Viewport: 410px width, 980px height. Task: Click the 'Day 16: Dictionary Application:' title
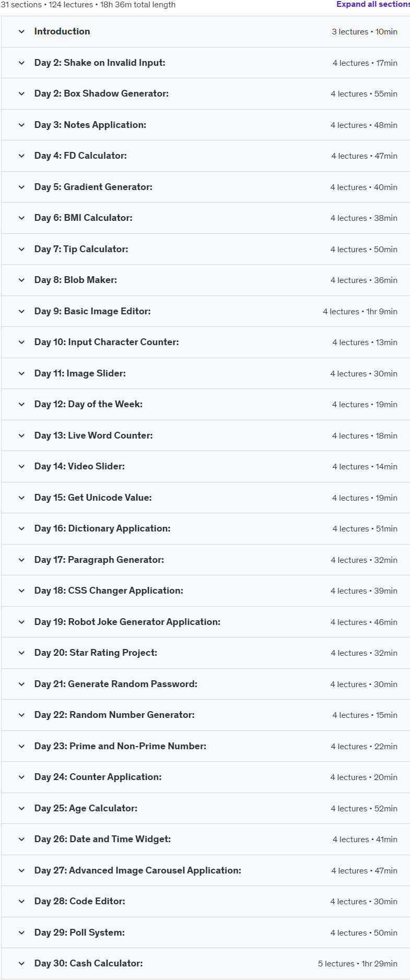coord(102,528)
